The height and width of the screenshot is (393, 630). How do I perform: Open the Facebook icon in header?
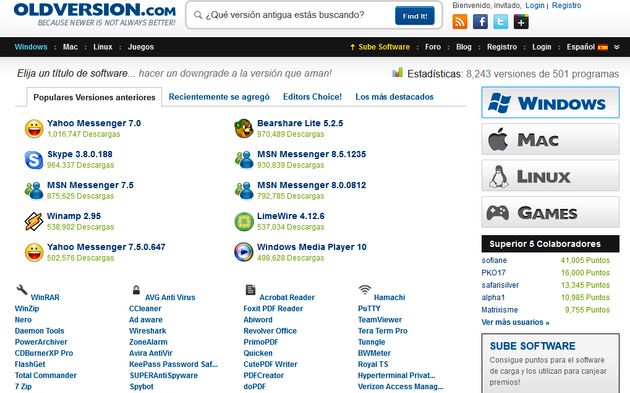480,22
